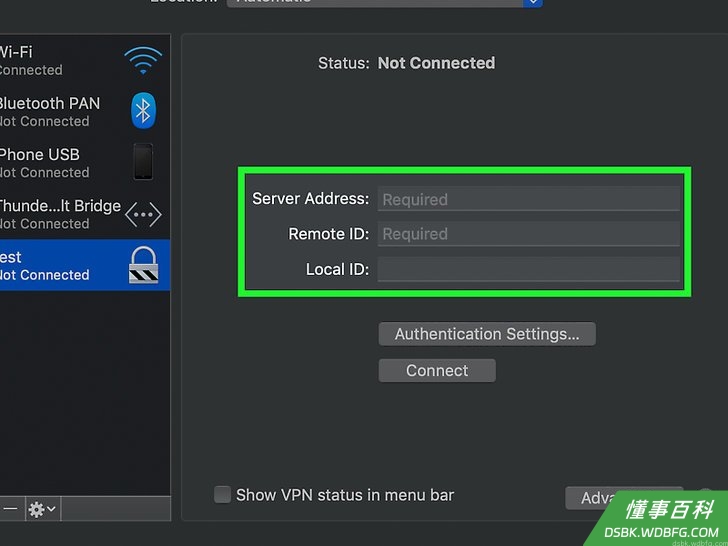
Task: Click the minus remove-service button
Action: [10, 509]
